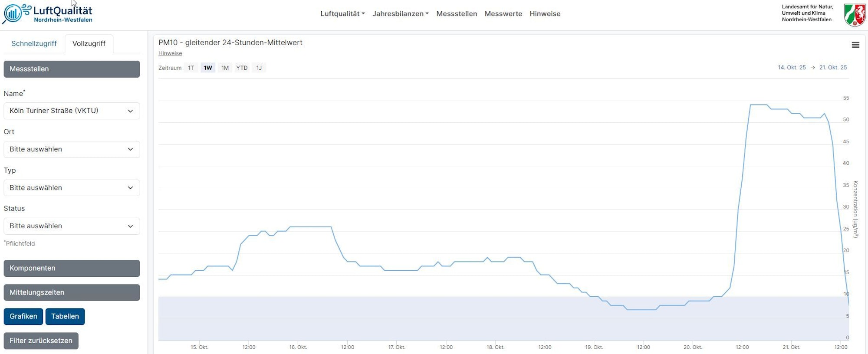Switch to the Schnellzugriff tab
This screenshot has height=354, width=868.
point(34,43)
